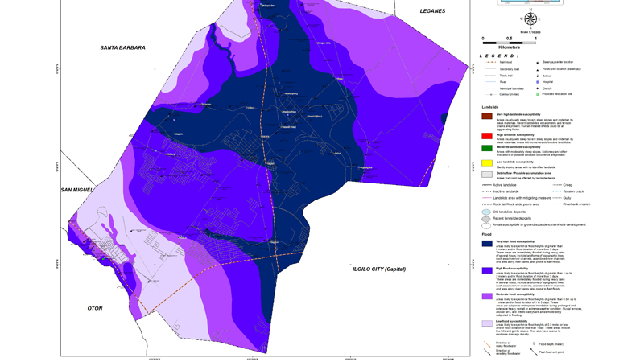Click the SANTA BARBARA map label
Image resolution: width=644 pixels, height=362 pixels.
pos(123,48)
